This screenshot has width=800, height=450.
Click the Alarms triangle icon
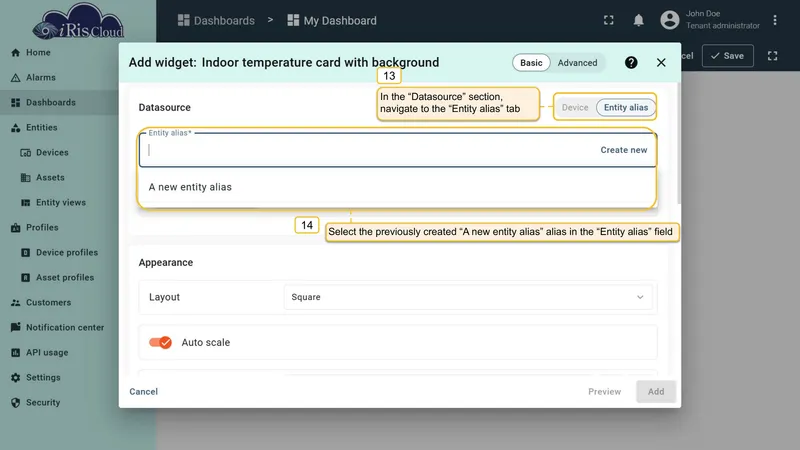[15, 78]
